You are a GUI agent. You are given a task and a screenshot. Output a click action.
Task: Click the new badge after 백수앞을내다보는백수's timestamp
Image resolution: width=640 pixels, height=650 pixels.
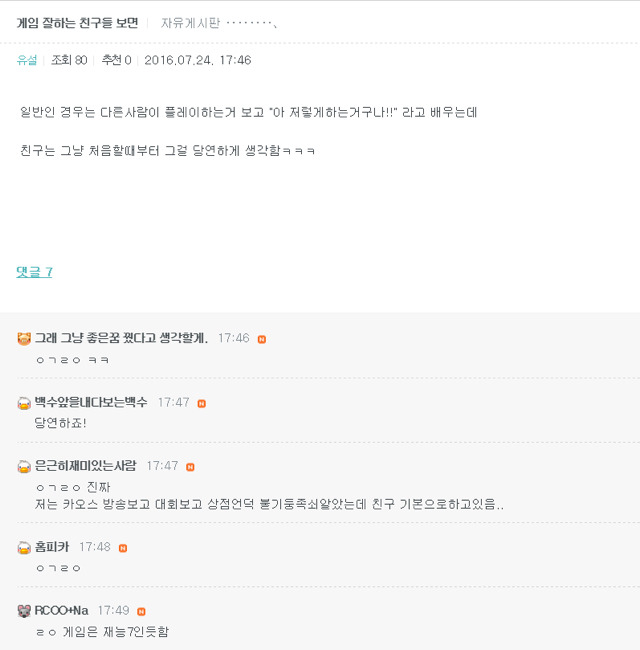[201, 403]
